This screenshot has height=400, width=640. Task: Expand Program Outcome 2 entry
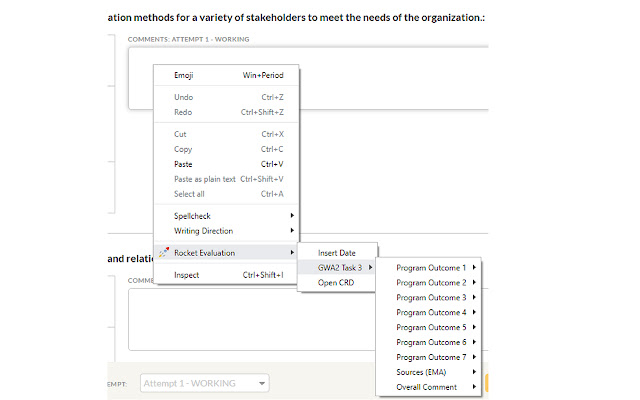click(429, 283)
